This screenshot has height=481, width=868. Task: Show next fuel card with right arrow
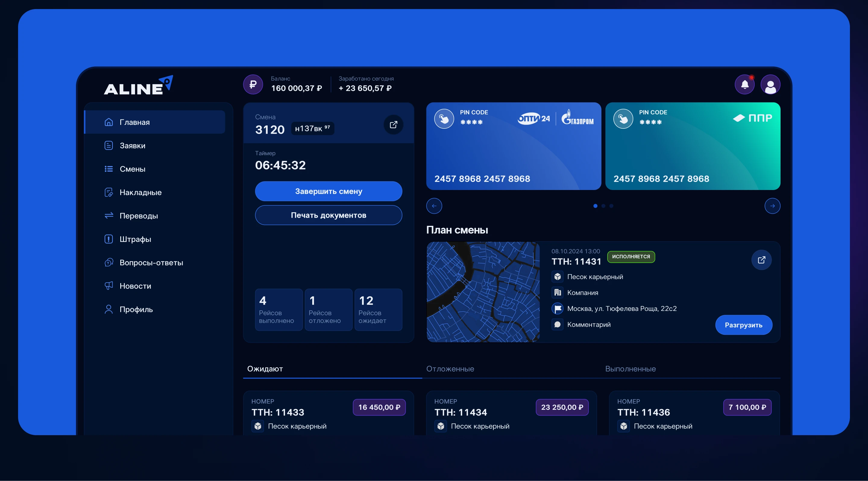772,206
